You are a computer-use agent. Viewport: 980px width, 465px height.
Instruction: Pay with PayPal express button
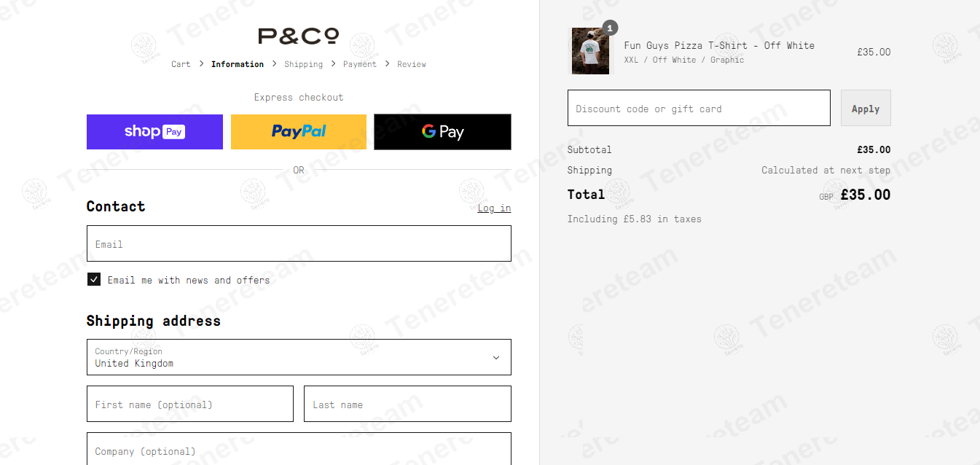(x=299, y=132)
